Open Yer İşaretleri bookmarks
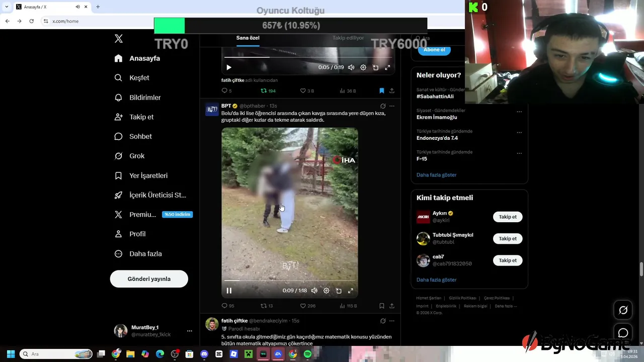 pos(141,175)
